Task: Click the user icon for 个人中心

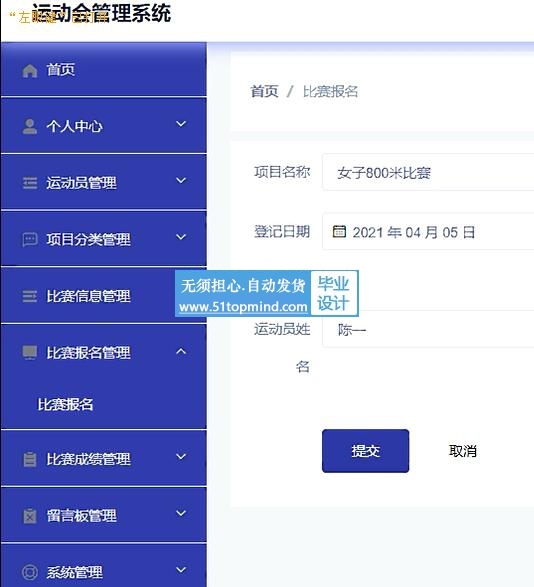Action: [30, 127]
